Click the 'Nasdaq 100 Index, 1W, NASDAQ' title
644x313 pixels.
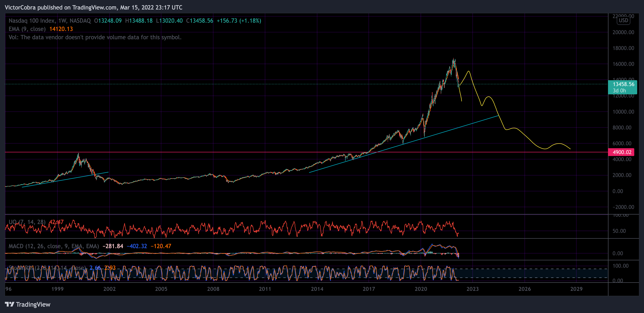50,21
